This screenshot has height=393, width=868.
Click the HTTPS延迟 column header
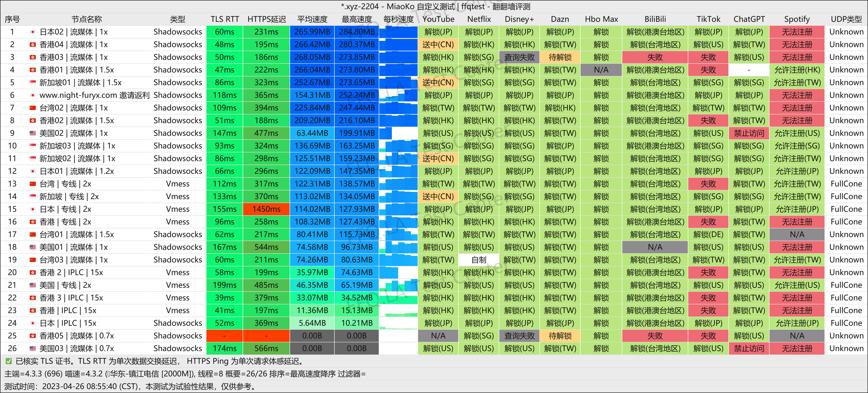pyautogui.click(x=266, y=19)
